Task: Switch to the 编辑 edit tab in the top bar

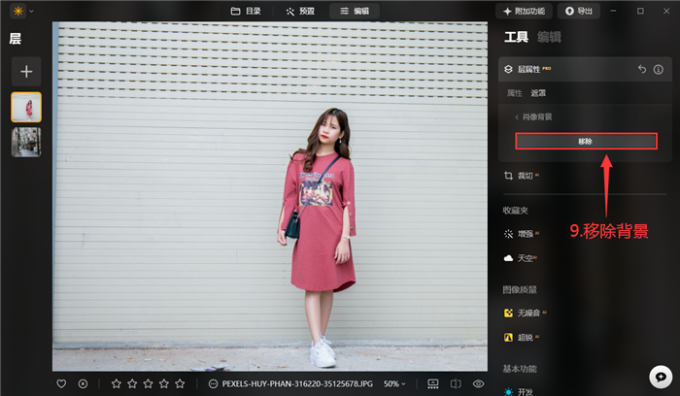Action: (354, 11)
